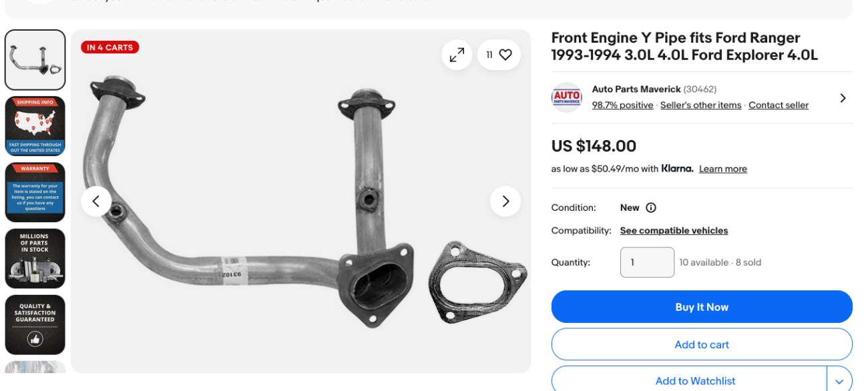Expand the Add to Watchlist dropdown arrow
This screenshot has height=391, width=868.
(x=841, y=380)
